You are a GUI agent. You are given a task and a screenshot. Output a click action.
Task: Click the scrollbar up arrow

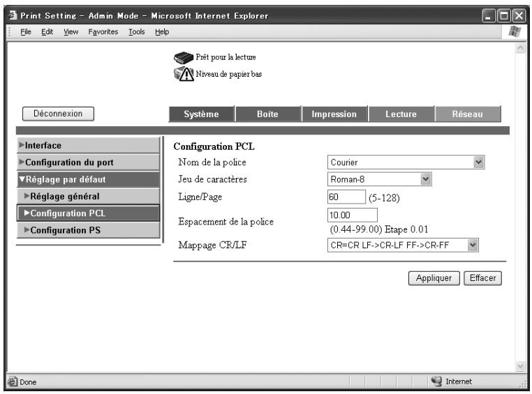(x=520, y=48)
